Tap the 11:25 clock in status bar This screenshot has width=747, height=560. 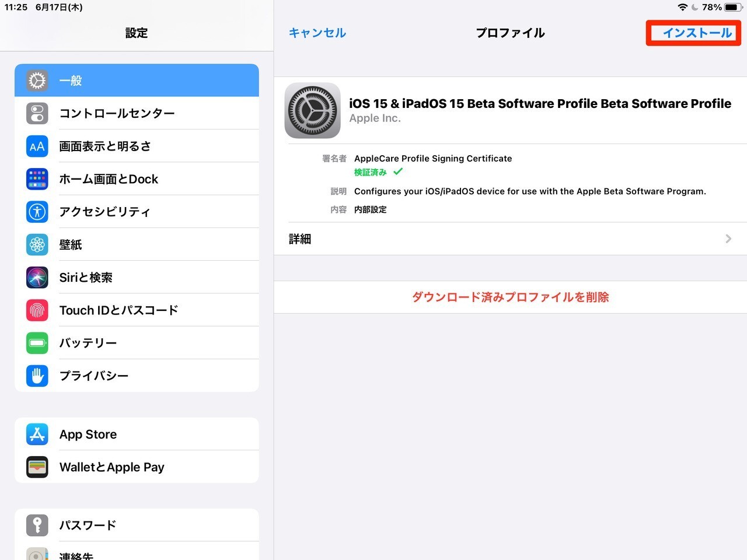pyautogui.click(x=16, y=7)
